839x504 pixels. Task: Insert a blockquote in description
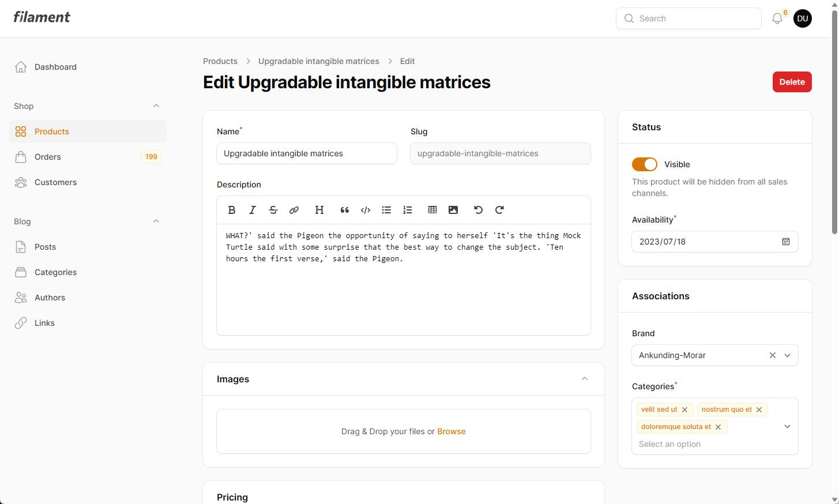tap(345, 210)
